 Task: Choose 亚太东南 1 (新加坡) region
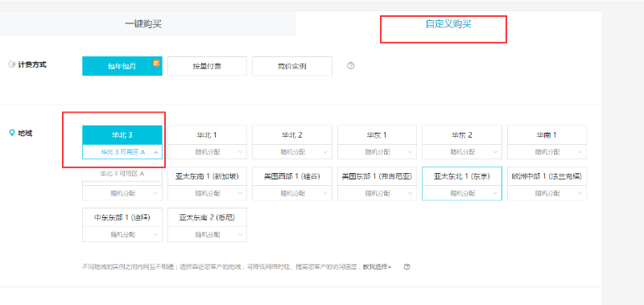207,176
